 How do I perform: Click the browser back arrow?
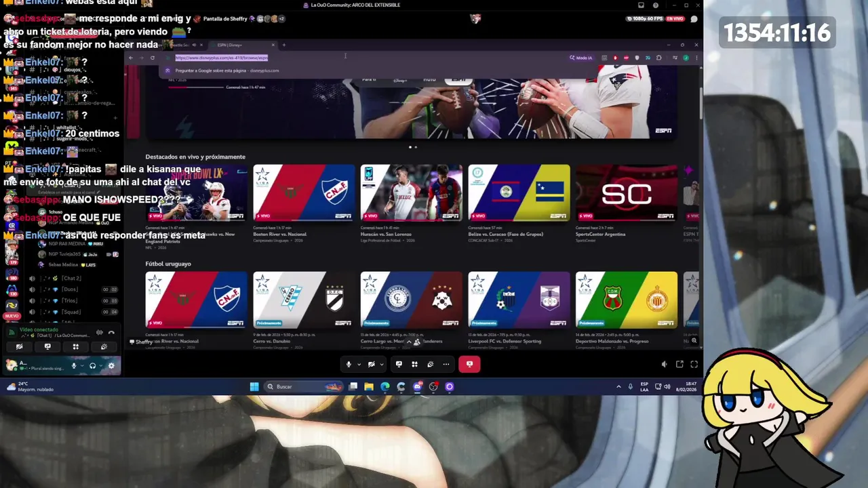(x=131, y=58)
